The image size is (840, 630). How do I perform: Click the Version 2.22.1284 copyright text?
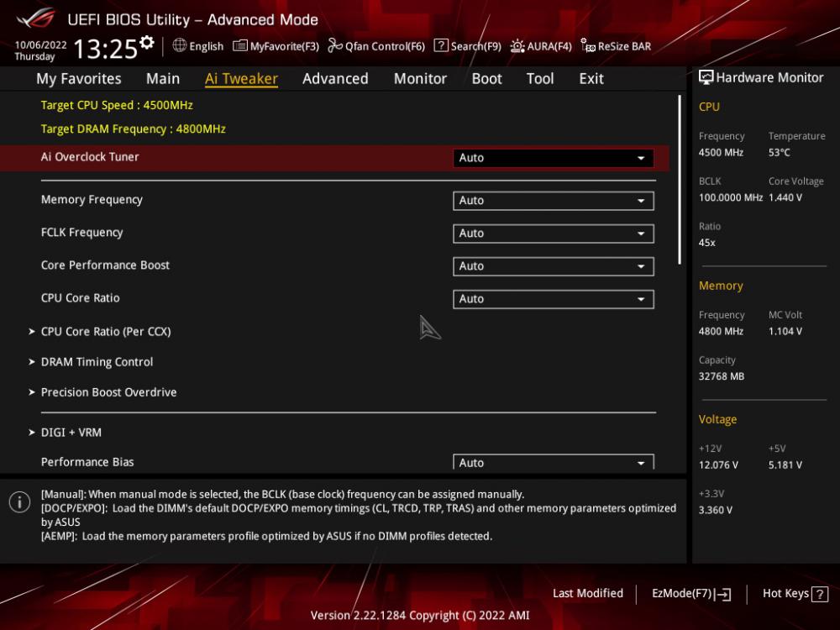420,616
